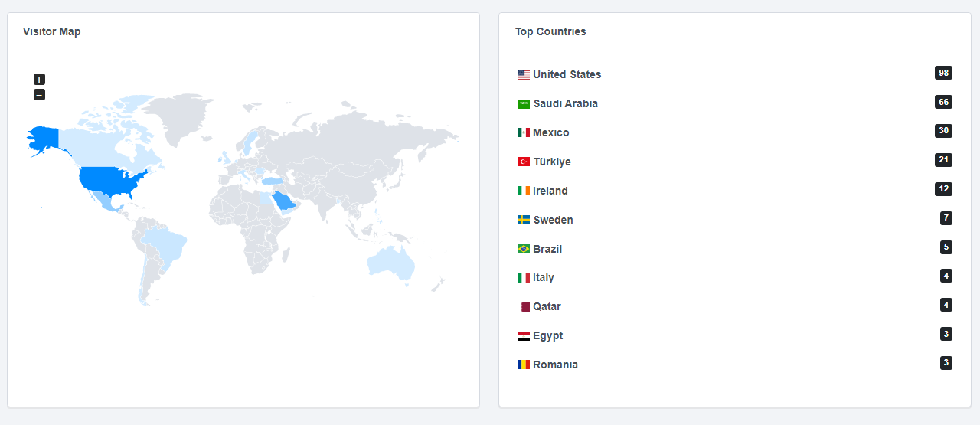
Task: Click the United States count badge 98
Action: point(943,73)
